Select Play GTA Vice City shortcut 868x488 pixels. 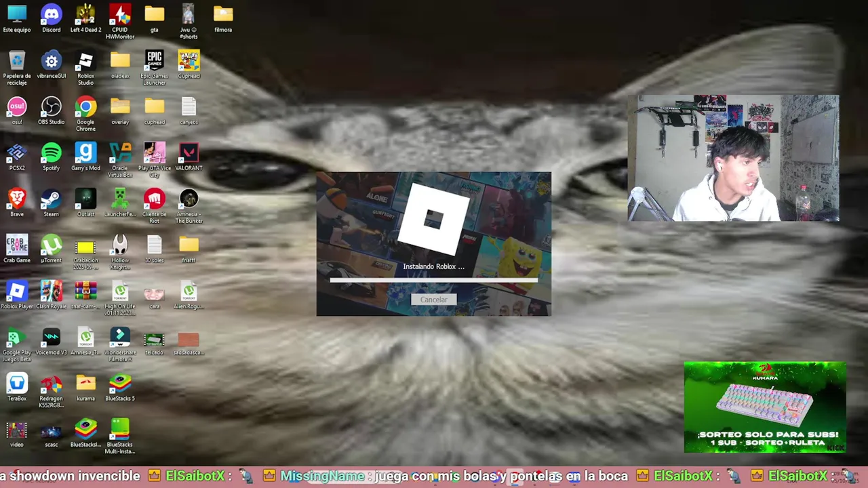click(154, 160)
